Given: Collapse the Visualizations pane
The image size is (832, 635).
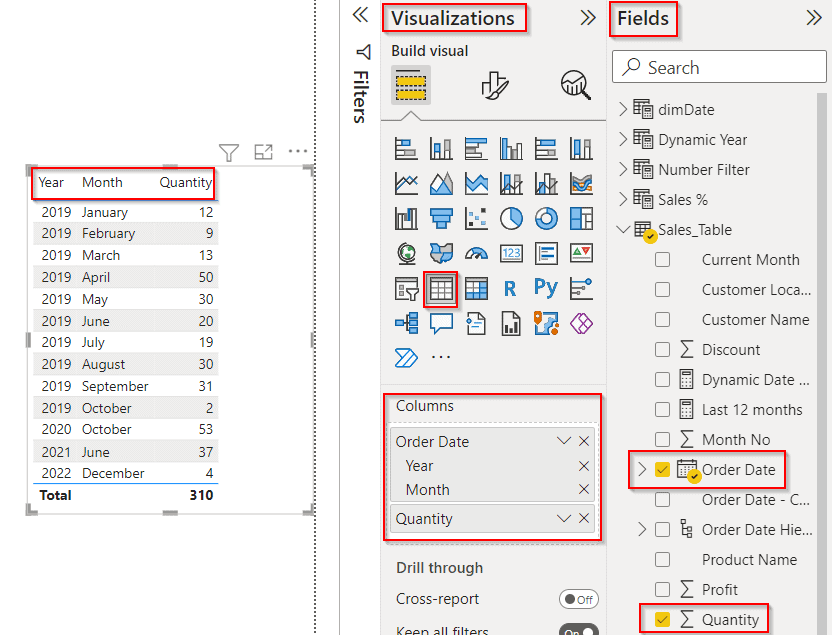Looking at the screenshot, I should pos(588,18).
